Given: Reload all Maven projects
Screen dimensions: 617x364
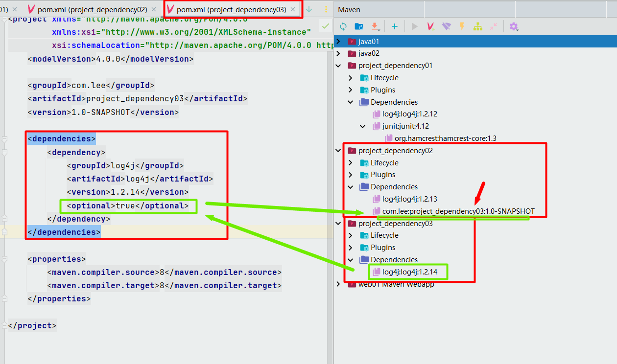Looking at the screenshot, I should coord(343,26).
